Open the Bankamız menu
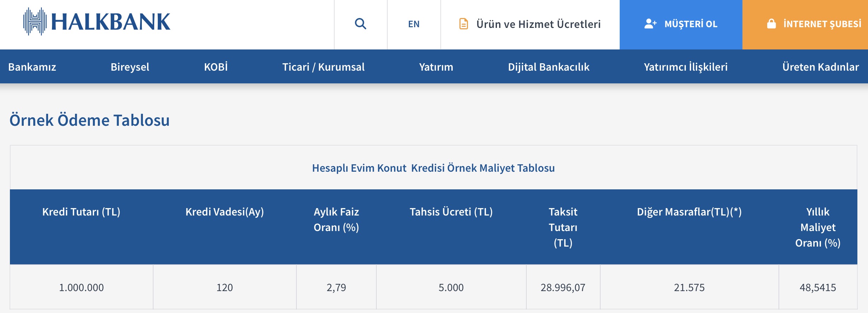Screen dimensions: 868x313 point(32,67)
